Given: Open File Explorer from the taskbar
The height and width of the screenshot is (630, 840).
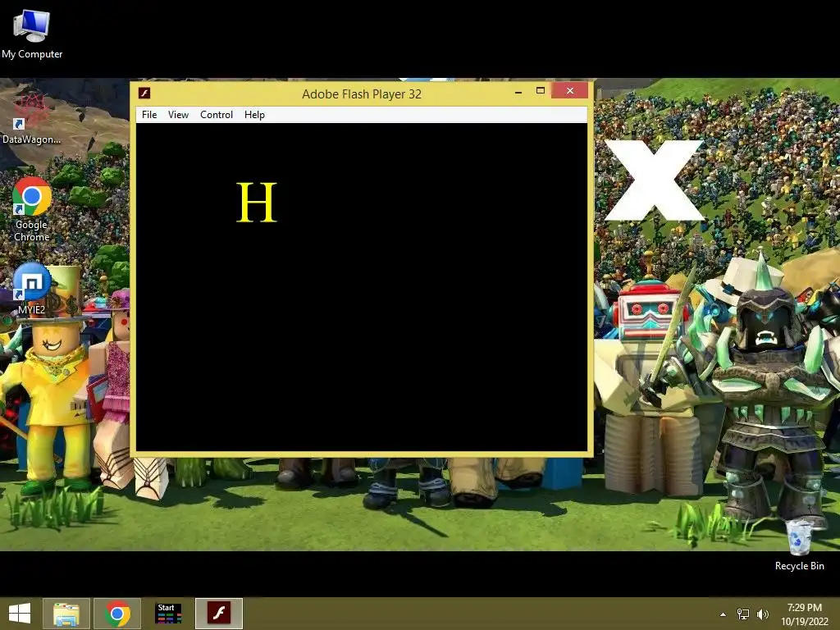Looking at the screenshot, I should click(66, 614).
